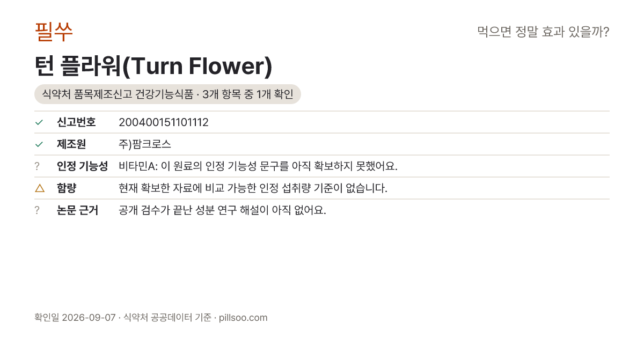644x338 pixels.
Task: Click the 신고번호 label
Action: point(76,122)
